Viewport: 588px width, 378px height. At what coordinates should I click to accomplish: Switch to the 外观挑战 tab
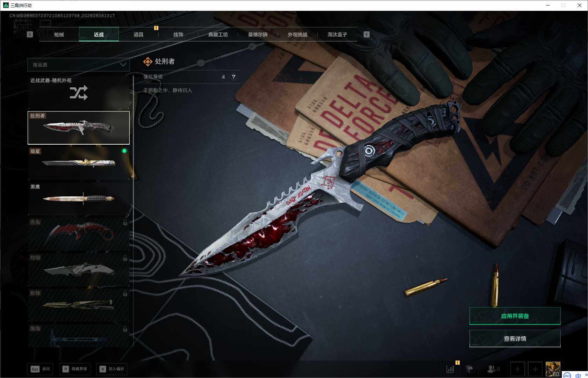click(297, 35)
